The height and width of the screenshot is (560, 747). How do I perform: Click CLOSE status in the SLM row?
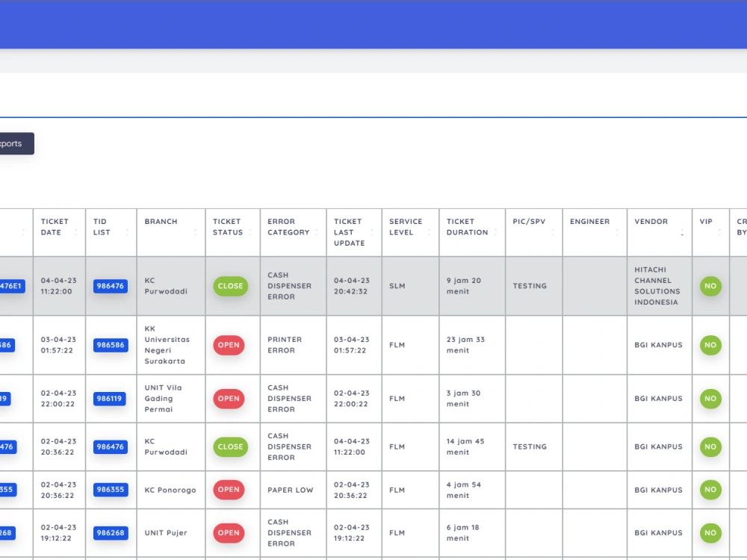(x=231, y=286)
